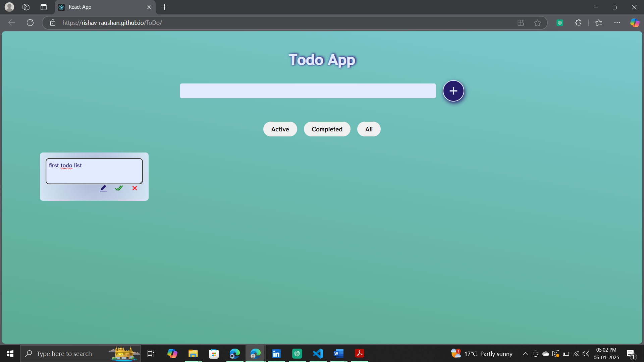Expand hidden system tray icons chevron
Screen dimensions: 644x362
click(526, 354)
